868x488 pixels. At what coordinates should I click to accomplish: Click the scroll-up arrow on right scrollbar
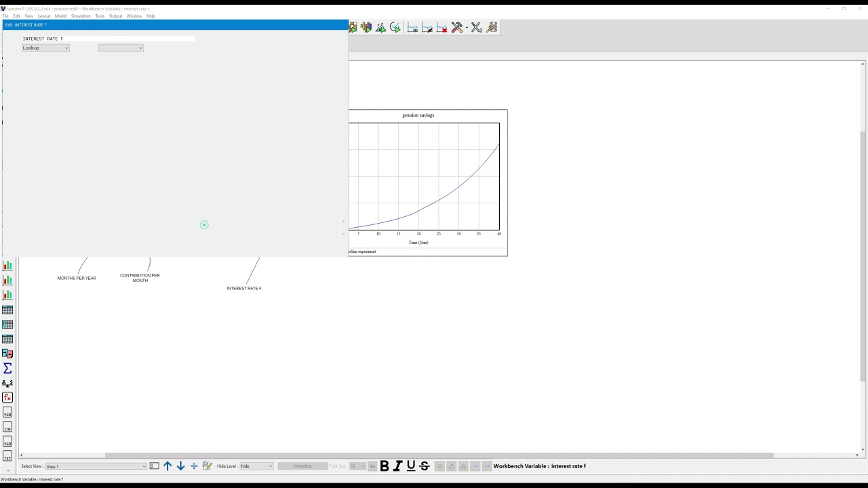click(x=863, y=64)
